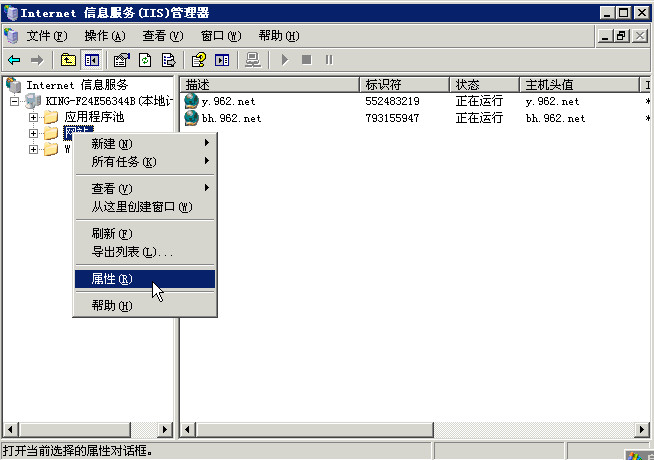654x460 pixels.
Task: Click the Refresh toolbar icon
Action: [x=145, y=60]
